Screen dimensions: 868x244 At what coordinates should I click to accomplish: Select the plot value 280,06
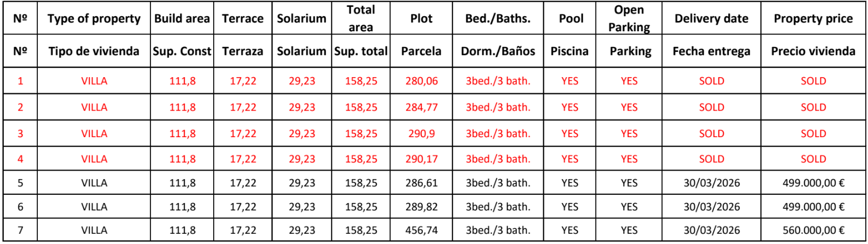tap(421, 81)
